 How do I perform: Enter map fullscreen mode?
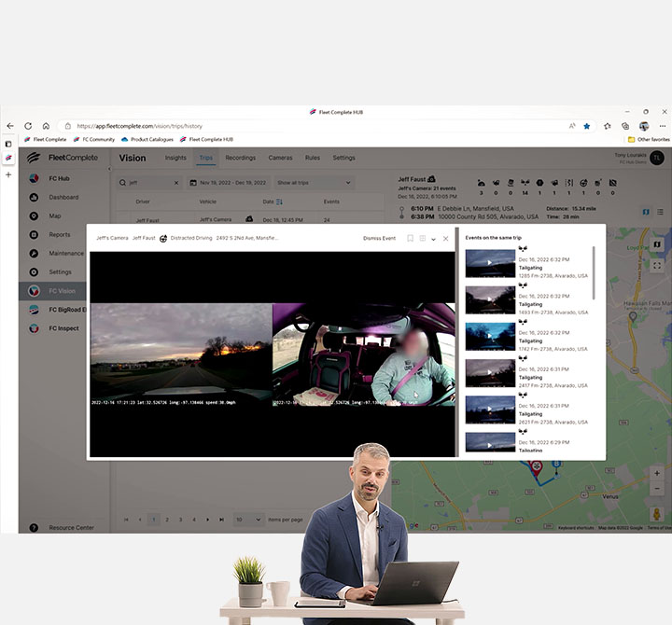[x=657, y=266]
